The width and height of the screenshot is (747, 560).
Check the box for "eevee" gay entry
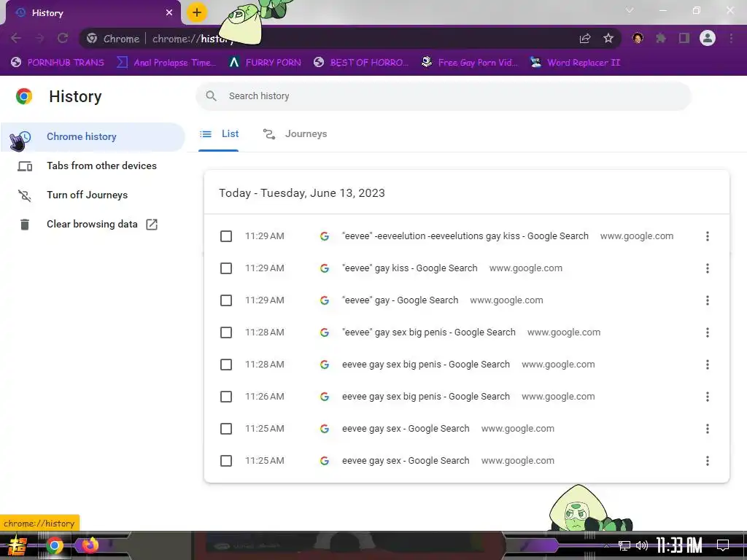tap(226, 300)
